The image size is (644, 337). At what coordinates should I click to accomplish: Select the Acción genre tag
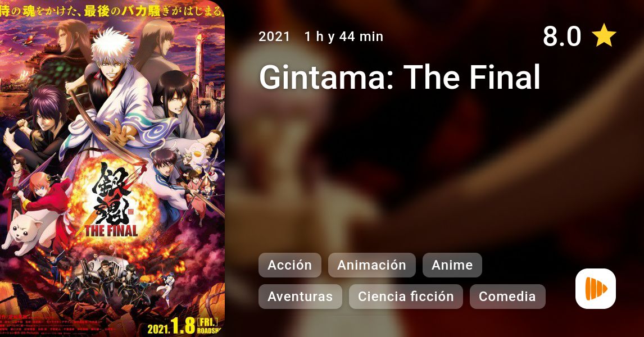[289, 265]
